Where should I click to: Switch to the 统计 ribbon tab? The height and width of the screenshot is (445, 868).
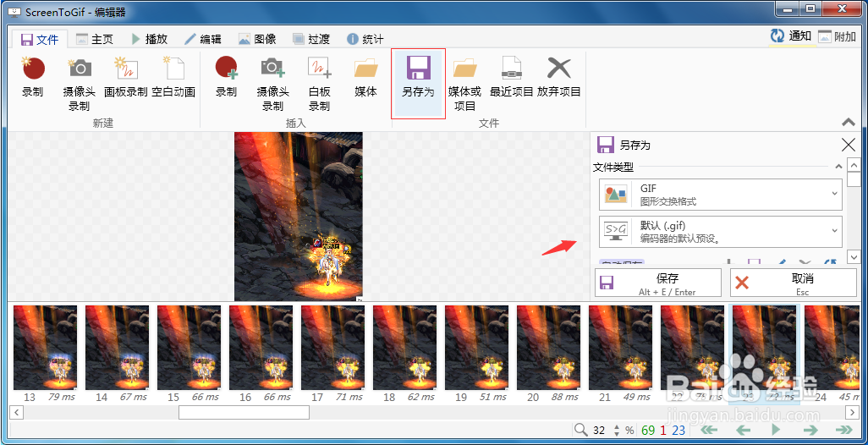click(365, 39)
